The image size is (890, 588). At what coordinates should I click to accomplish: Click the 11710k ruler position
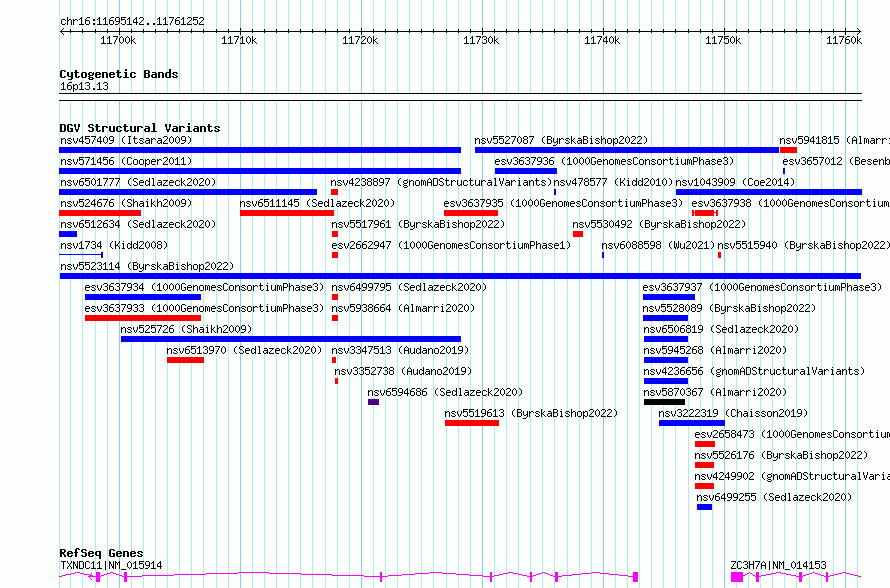(239, 40)
